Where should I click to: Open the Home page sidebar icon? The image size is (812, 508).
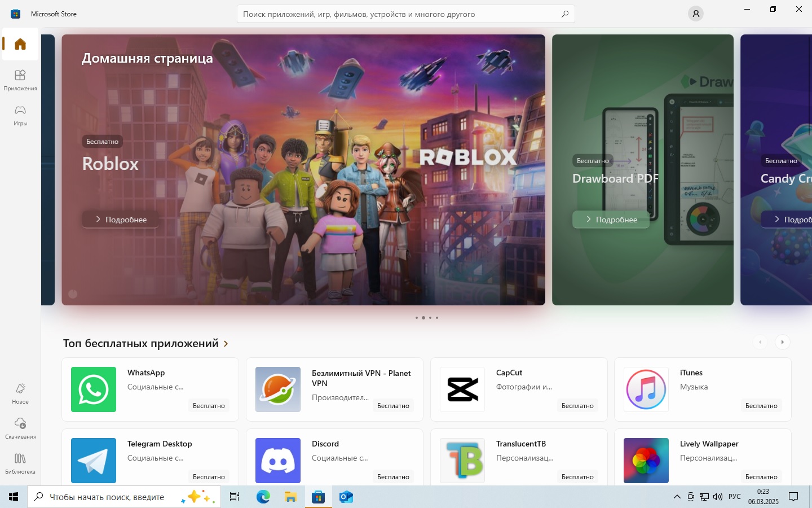[20, 44]
